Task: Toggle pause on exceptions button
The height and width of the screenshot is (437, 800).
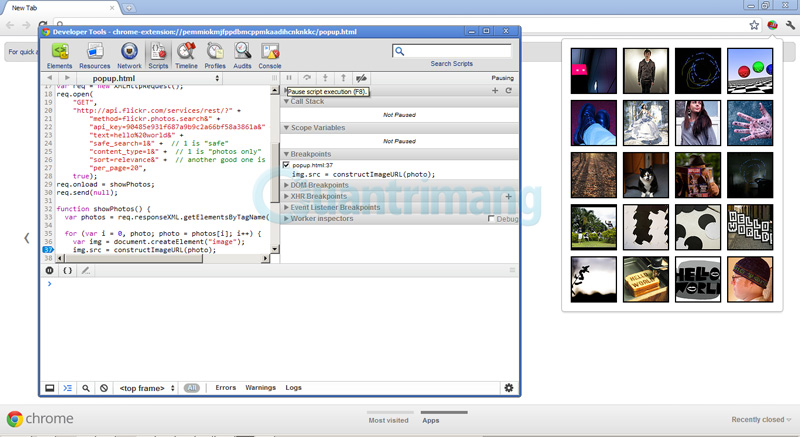Action: (x=49, y=271)
